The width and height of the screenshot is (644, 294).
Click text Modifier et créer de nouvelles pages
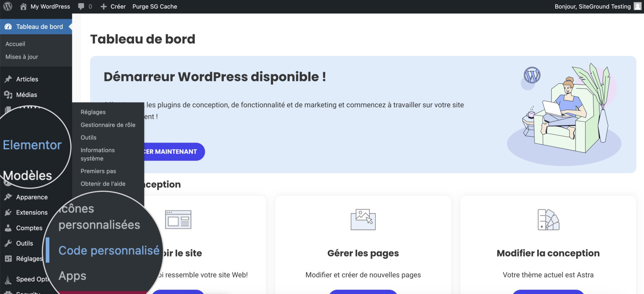pyautogui.click(x=363, y=275)
